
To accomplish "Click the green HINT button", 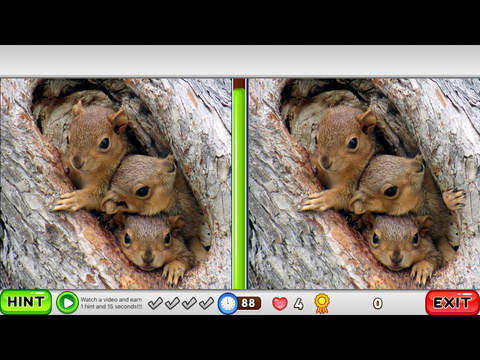I will click(x=26, y=302).
